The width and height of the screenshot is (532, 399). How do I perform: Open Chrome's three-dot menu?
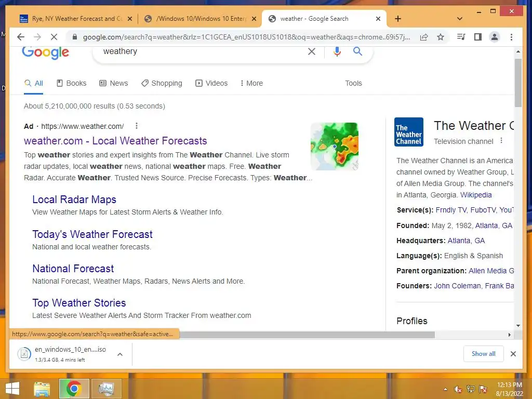click(x=511, y=37)
